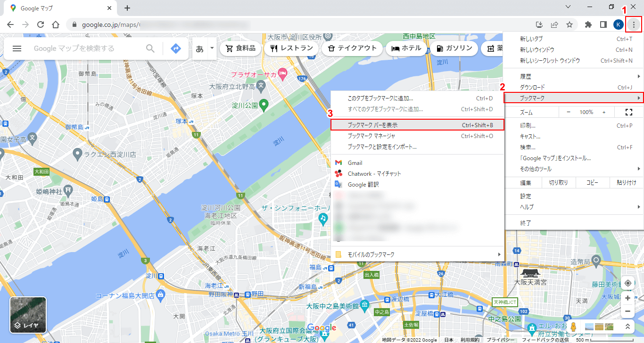
Task: Click the browser forward arrow
Action: pyautogui.click(x=25, y=24)
